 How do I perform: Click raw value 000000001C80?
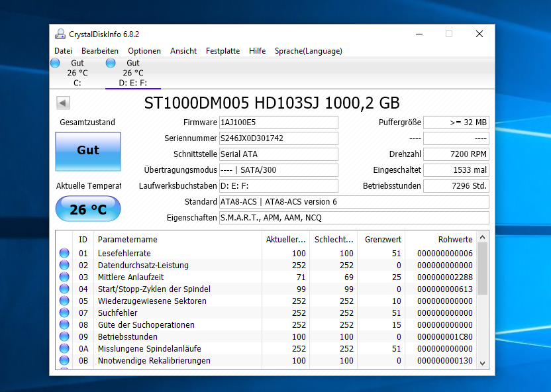click(x=445, y=337)
